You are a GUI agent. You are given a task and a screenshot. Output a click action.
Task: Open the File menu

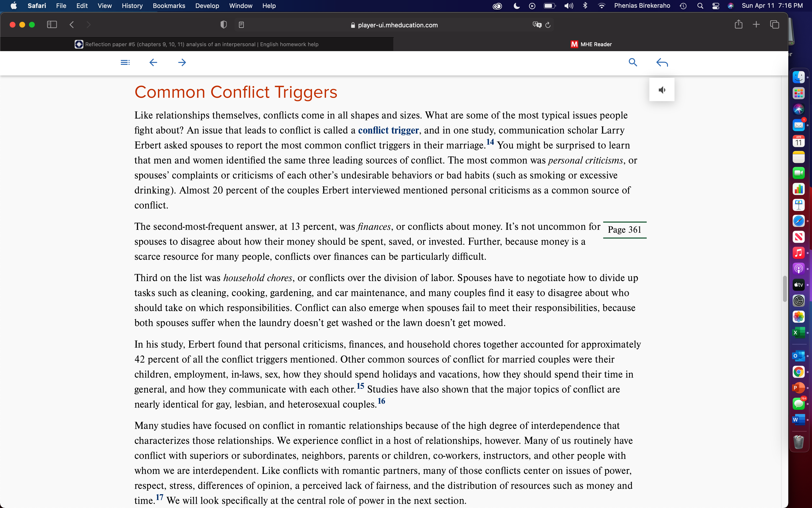(61, 6)
